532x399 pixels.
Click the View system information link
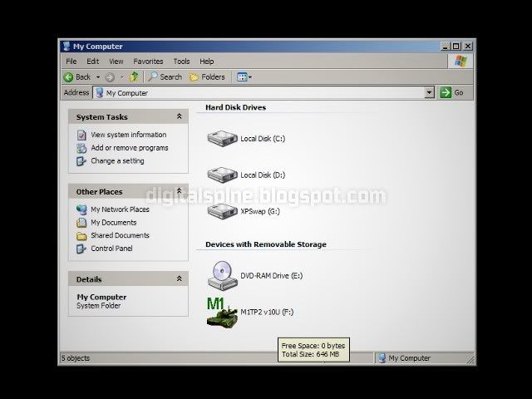129,135
